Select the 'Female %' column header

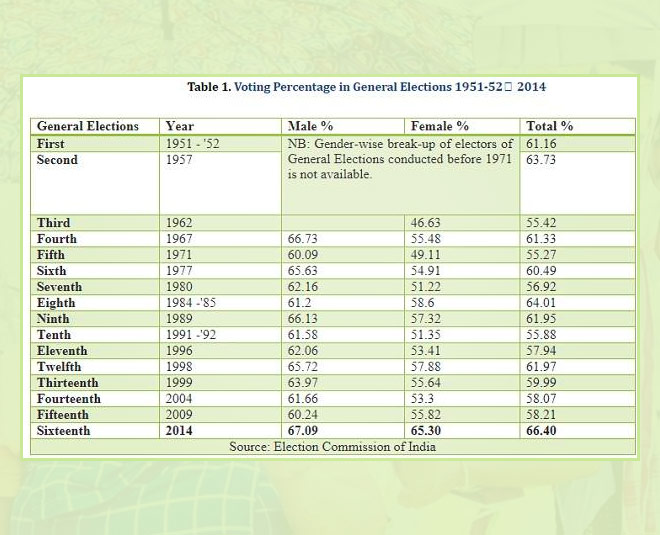(x=439, y=126)
